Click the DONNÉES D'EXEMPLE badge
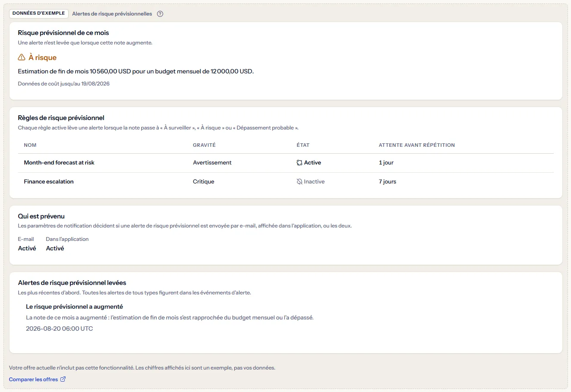 [x=39, y=13]
